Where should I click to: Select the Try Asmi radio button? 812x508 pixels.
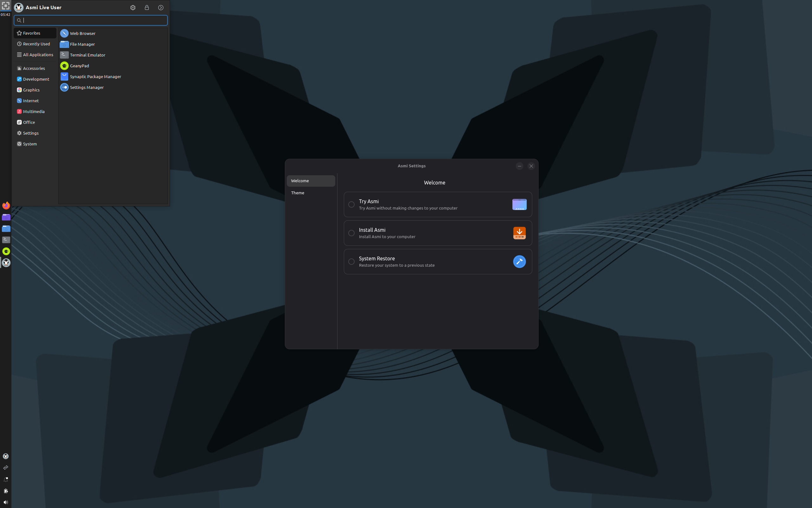[x=351, y=204]
